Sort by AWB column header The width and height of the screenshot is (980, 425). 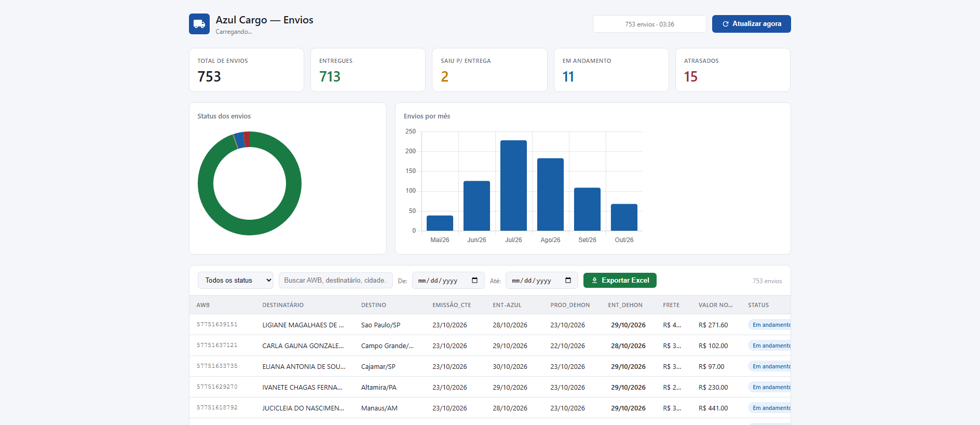(203, 306)
